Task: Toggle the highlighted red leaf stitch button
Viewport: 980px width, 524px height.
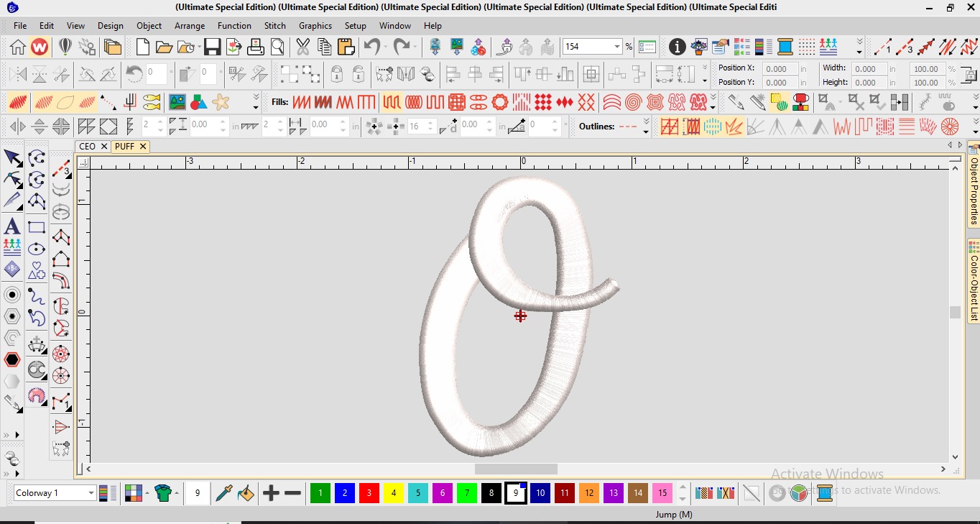Action: pyautogui.click(x=18, y=102)
